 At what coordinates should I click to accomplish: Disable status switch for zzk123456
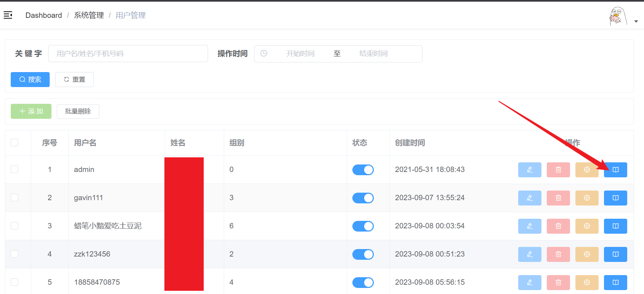click(x=363, y=254)
